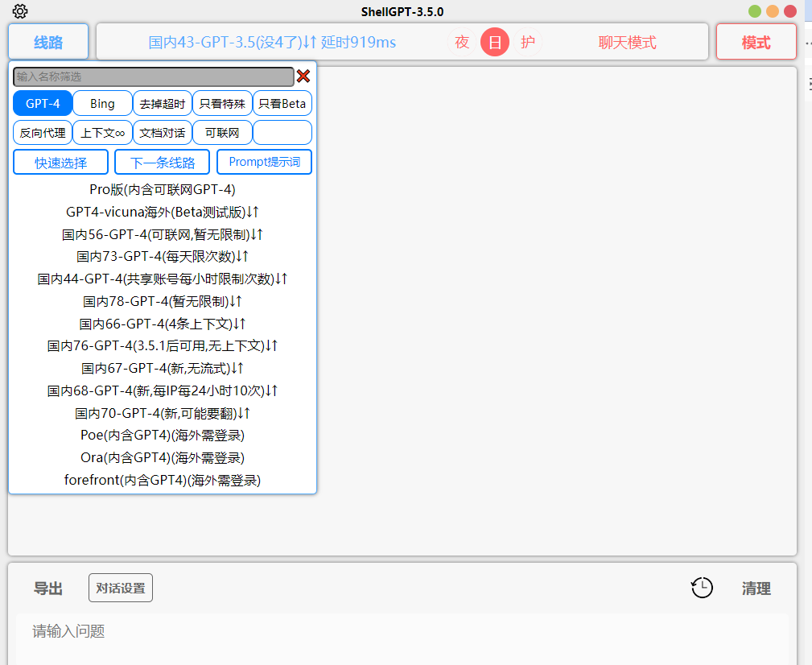Close the line filter panel

pos(303,76)
